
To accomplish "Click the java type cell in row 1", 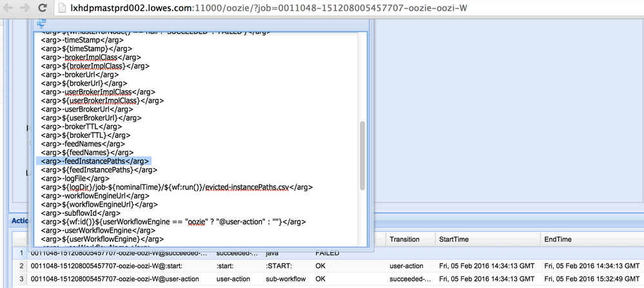I will (x=272, y=253).
